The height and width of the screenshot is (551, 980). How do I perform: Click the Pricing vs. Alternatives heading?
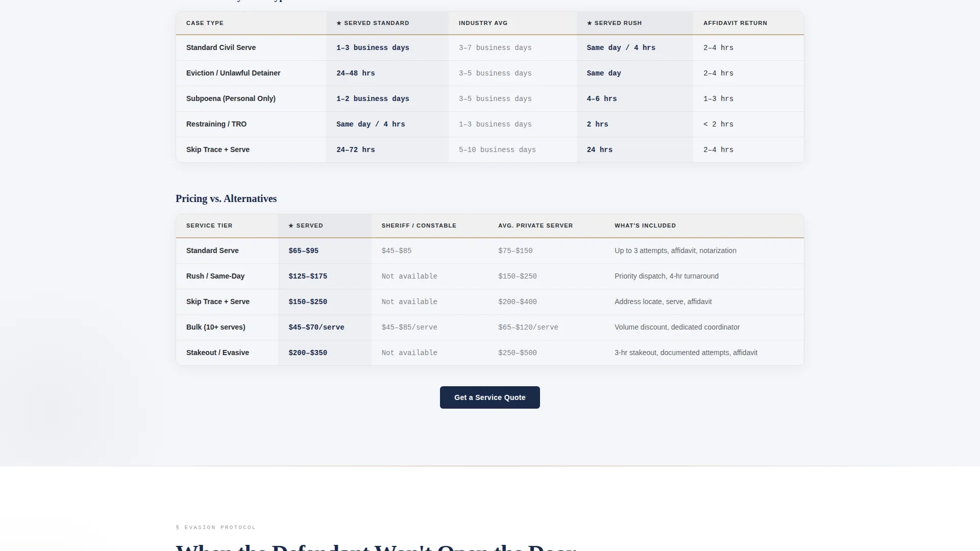(226, 198)
